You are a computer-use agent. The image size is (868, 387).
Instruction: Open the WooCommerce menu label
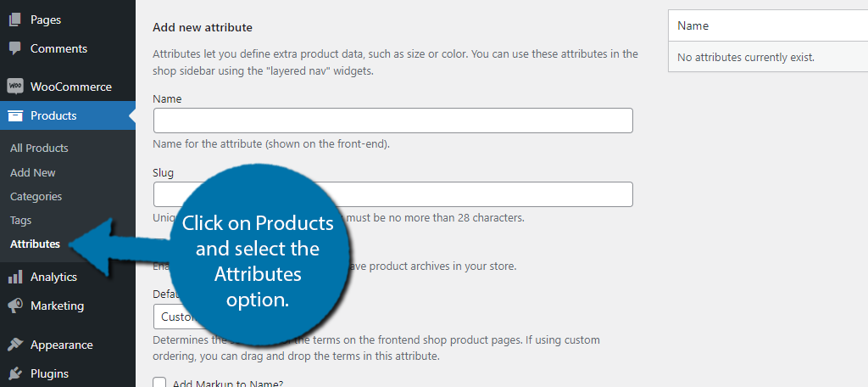point(71,87)
